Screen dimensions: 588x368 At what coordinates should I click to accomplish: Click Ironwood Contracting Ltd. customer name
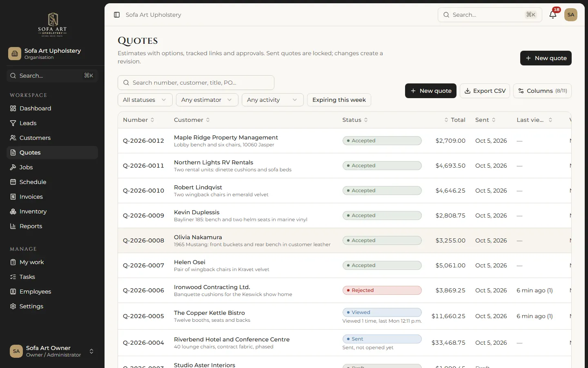[212, 287]
